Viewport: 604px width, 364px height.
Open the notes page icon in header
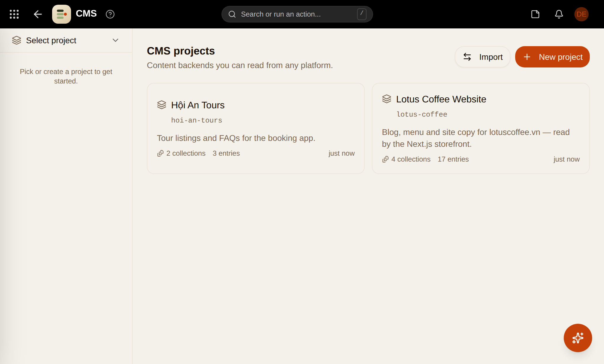[x=535, y=14]
